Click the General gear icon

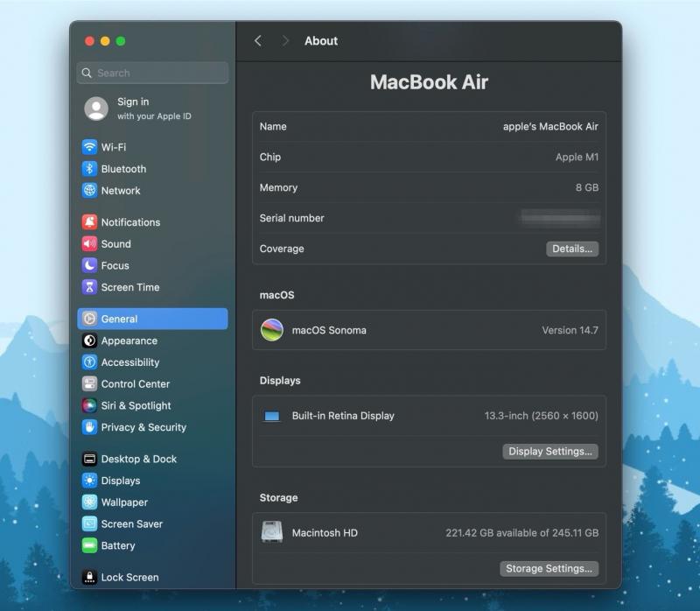tap(90, 319)
